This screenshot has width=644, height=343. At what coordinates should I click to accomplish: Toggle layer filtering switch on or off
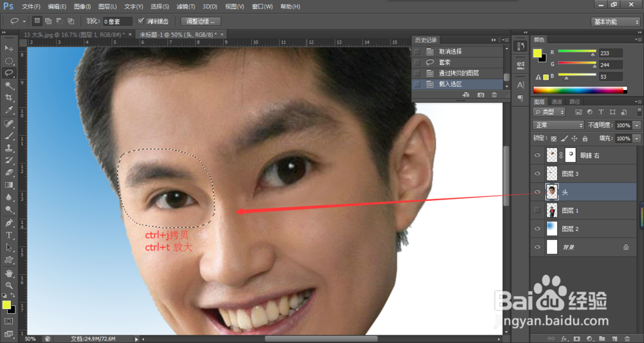point(639,111)
